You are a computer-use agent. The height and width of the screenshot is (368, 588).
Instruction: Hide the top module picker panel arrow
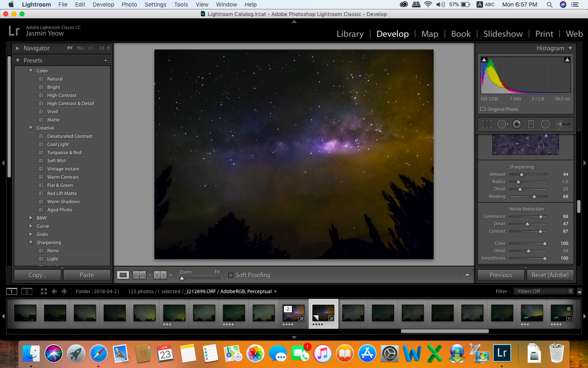pyautogui.click(x=294, y=22)
